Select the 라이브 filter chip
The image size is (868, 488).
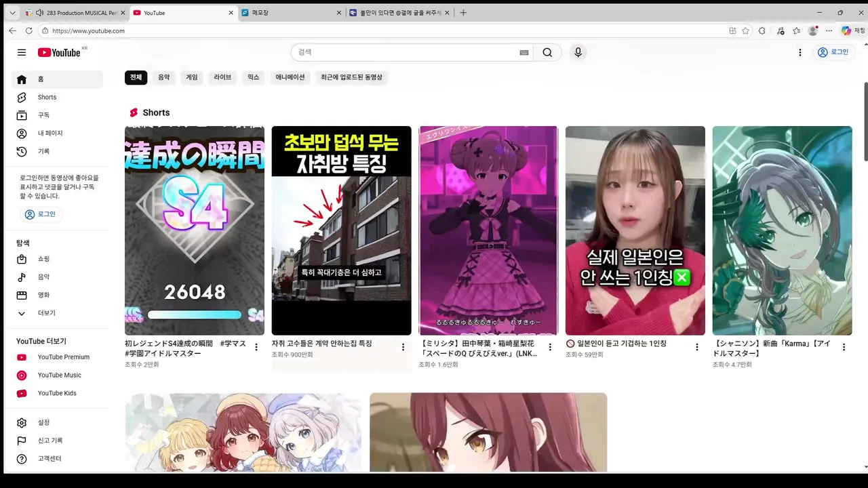pos(222,77)
